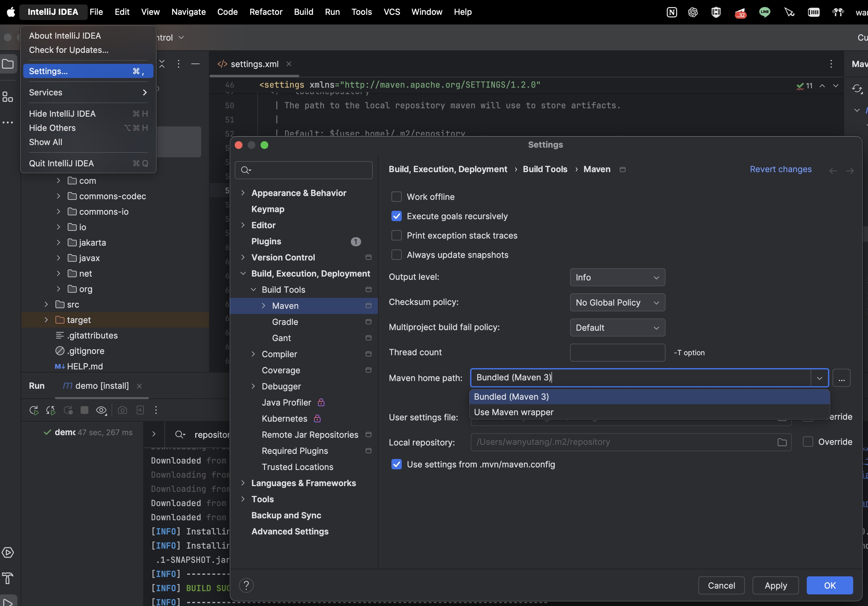Click Revert changes link

coord(780,169)
